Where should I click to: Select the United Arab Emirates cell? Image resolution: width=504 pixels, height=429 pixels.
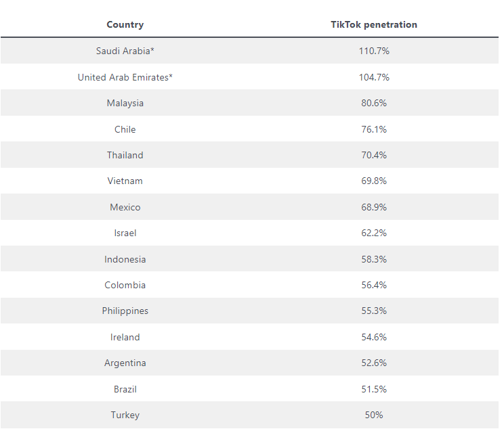tap(125, 77)
